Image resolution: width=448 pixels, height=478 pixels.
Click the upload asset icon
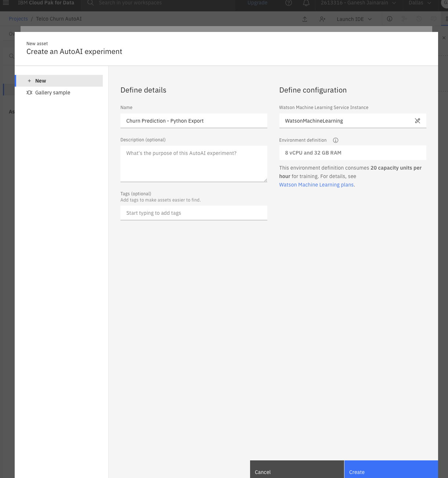(x=305, y=19)
